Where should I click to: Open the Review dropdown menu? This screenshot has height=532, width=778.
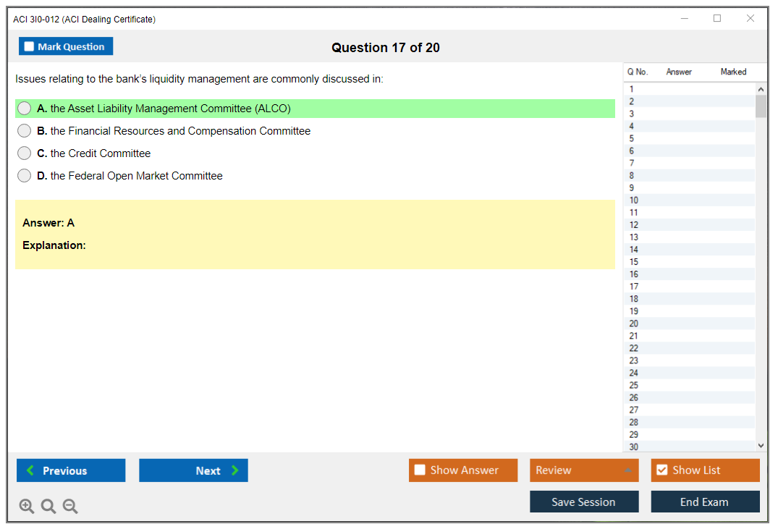tap(583, 470)
